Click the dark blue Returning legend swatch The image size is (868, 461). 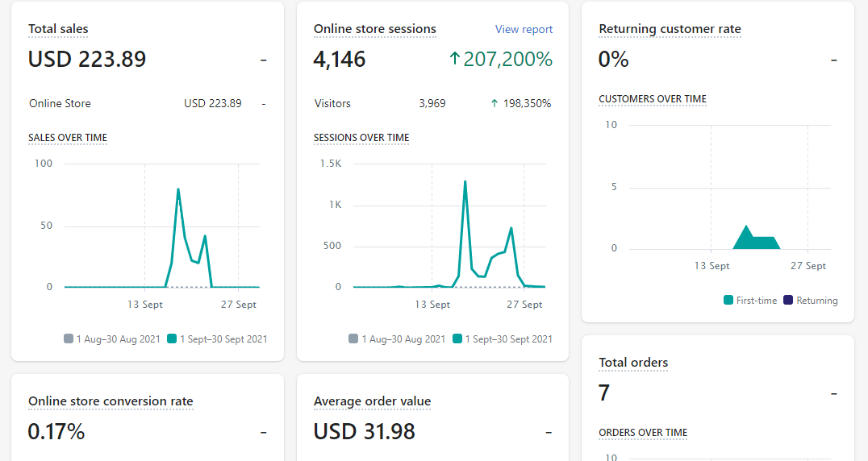(788, 300)
